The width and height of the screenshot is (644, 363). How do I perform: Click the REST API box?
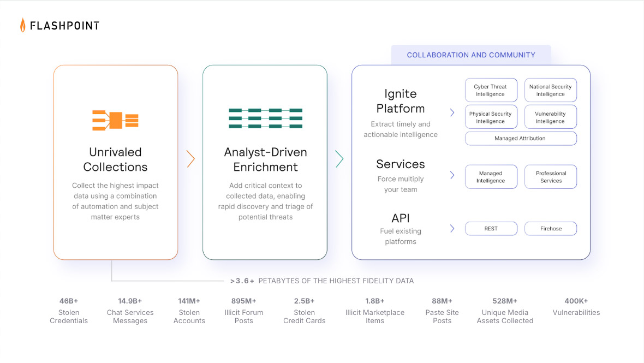click(x=491, y=229)
